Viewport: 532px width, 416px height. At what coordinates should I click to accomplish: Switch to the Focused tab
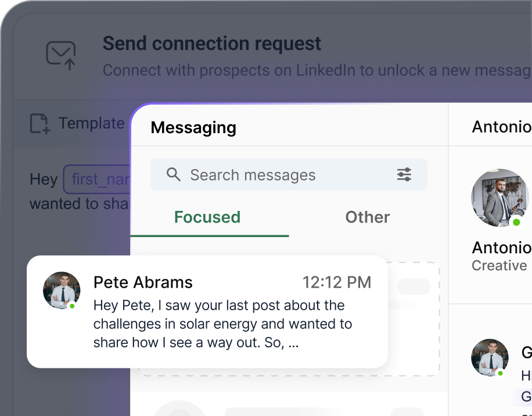tap(207, 217)
